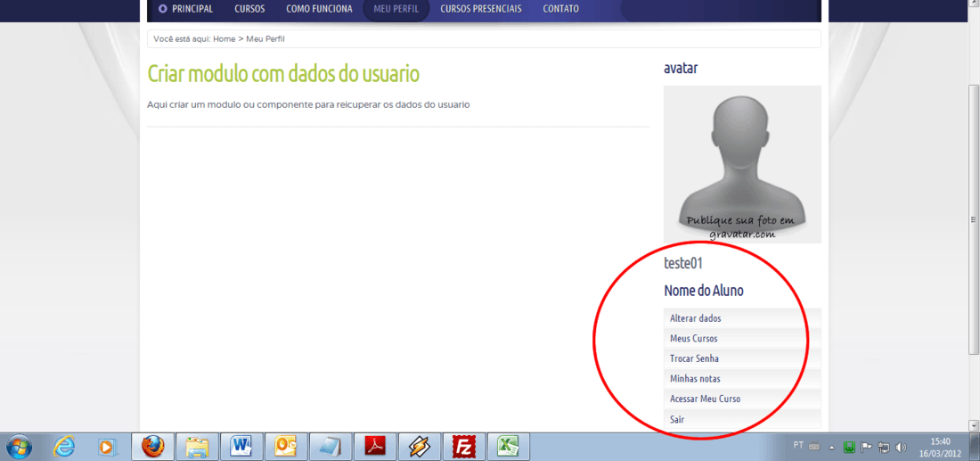Open Meus Cursos link
The height and width of the screenshot is (461, 980).
[x=742, y=339]
